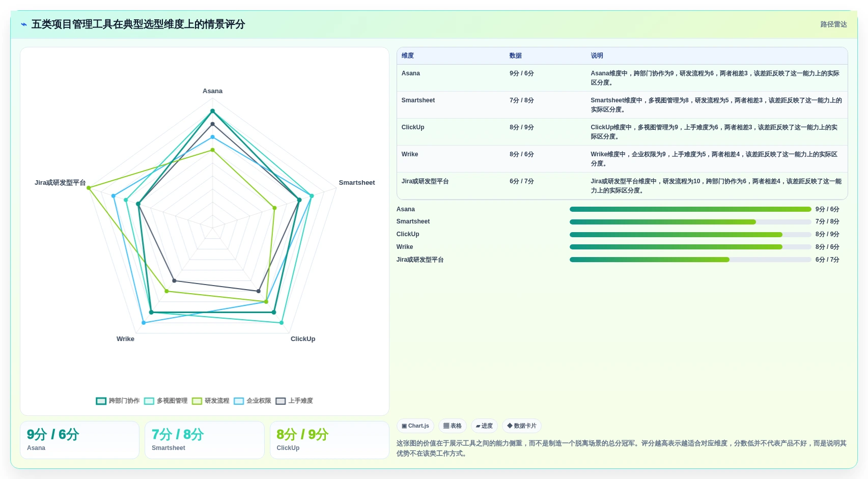Click the 进度 tag
The width and height of the screenshot is (868, 479).
(484, 426)
